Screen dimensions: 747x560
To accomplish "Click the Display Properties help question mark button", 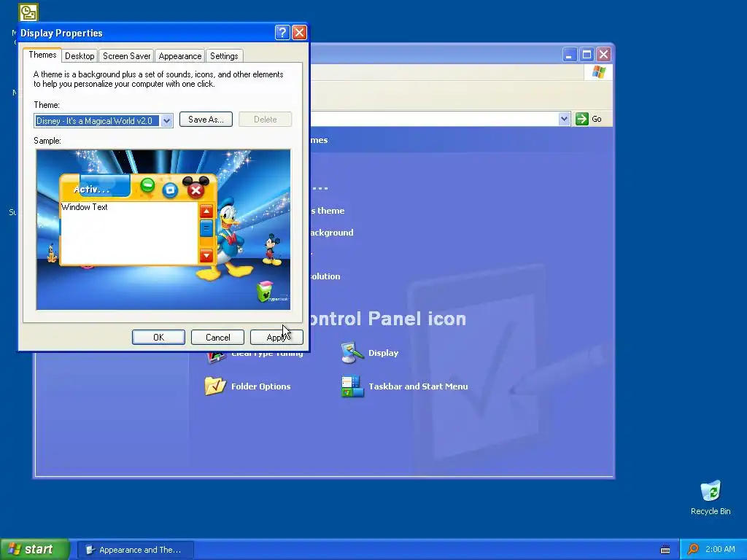I will (x=282, y=32).
